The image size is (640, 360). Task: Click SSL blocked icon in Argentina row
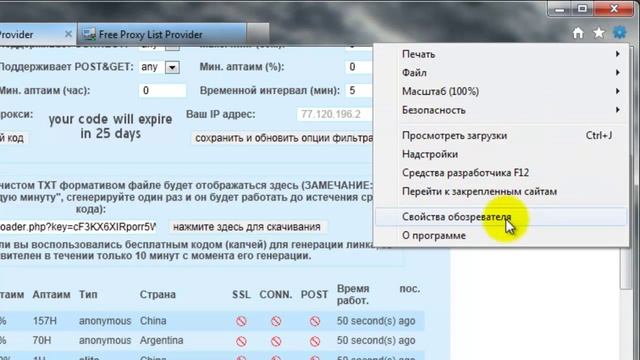tap(241, 341)
